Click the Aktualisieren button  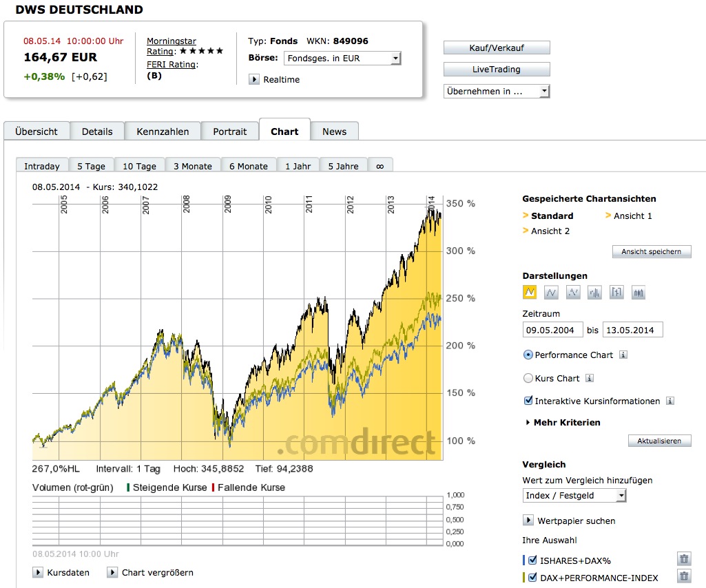click(659, 441)
